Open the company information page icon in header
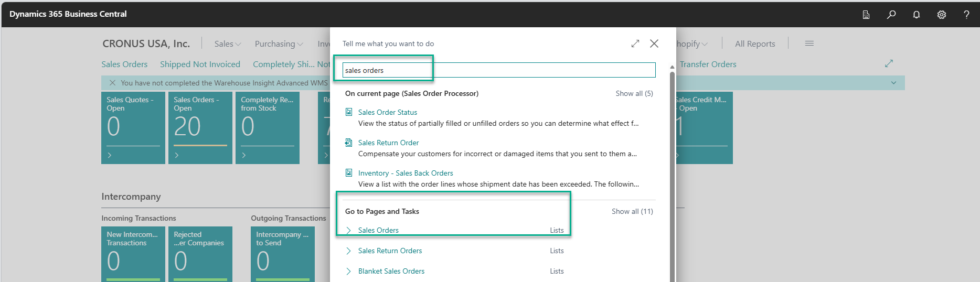The image size is (980, 282). click(866, 15)
